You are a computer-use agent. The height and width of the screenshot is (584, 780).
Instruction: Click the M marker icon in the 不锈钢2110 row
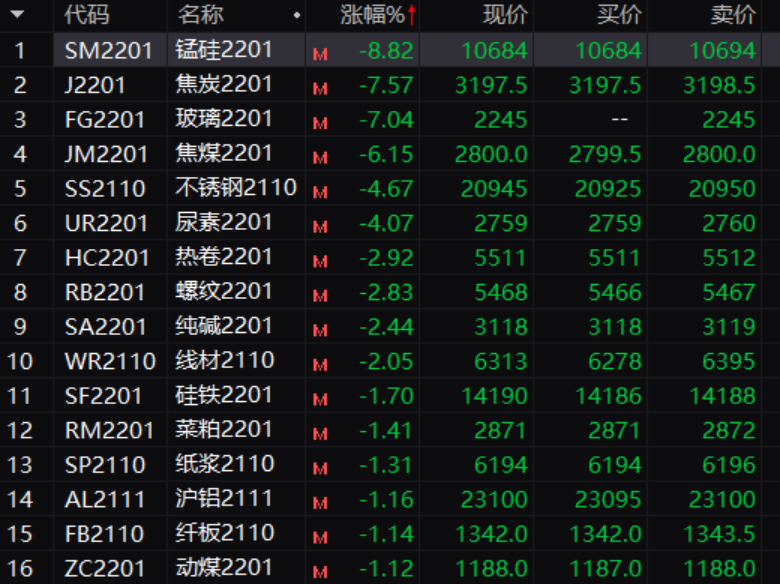pyautogui.click(x=320, y=193)
